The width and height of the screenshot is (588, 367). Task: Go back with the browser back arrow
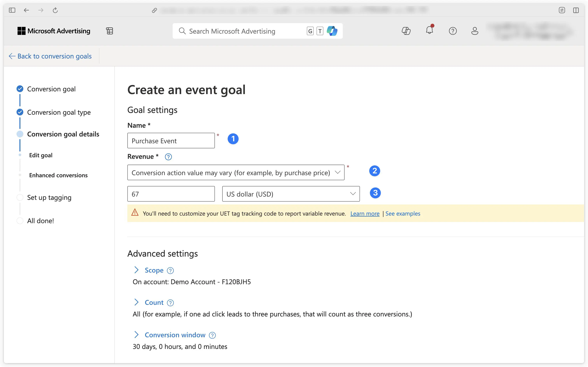coord(26,10)
